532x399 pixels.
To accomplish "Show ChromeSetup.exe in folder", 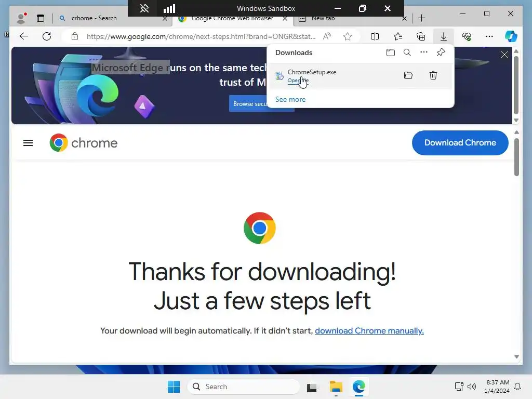I will [x=408, y=75].
